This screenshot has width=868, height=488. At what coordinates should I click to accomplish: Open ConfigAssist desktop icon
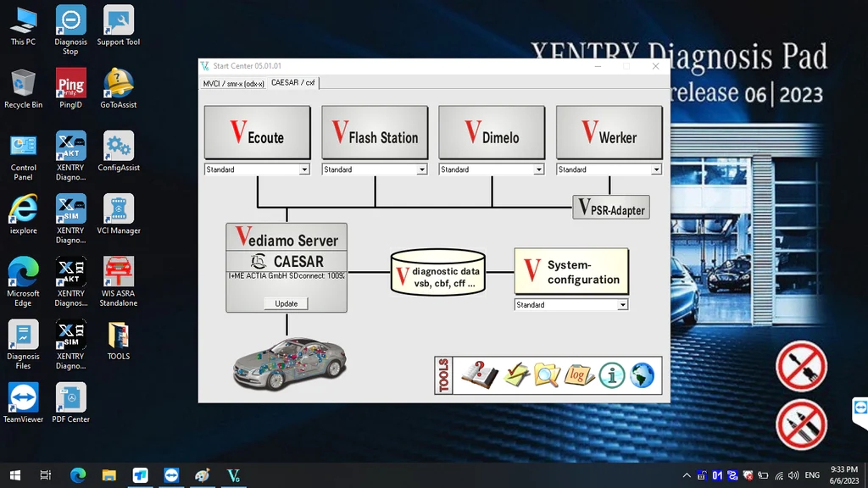click(119, 152)
